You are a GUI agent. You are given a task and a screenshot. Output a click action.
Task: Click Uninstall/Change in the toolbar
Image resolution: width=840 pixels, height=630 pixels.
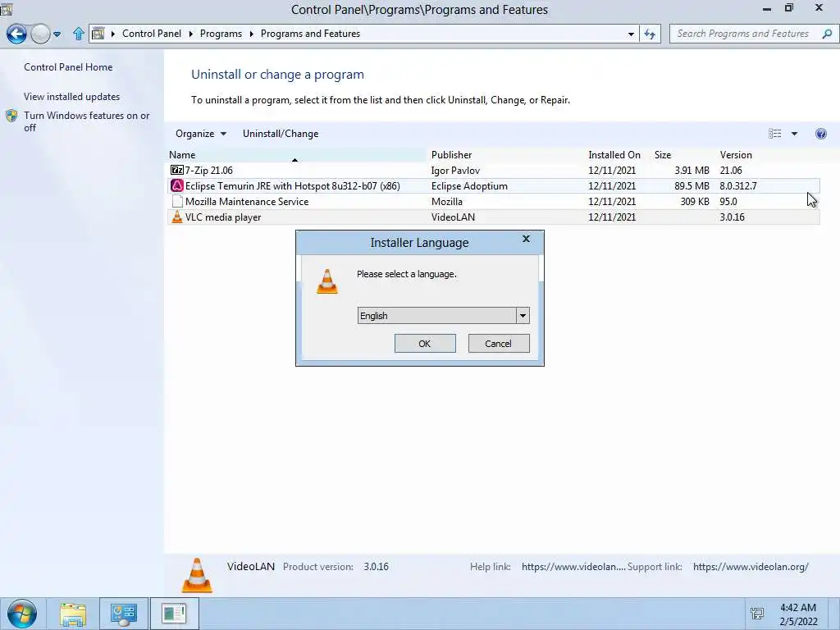tap(281, 134)
